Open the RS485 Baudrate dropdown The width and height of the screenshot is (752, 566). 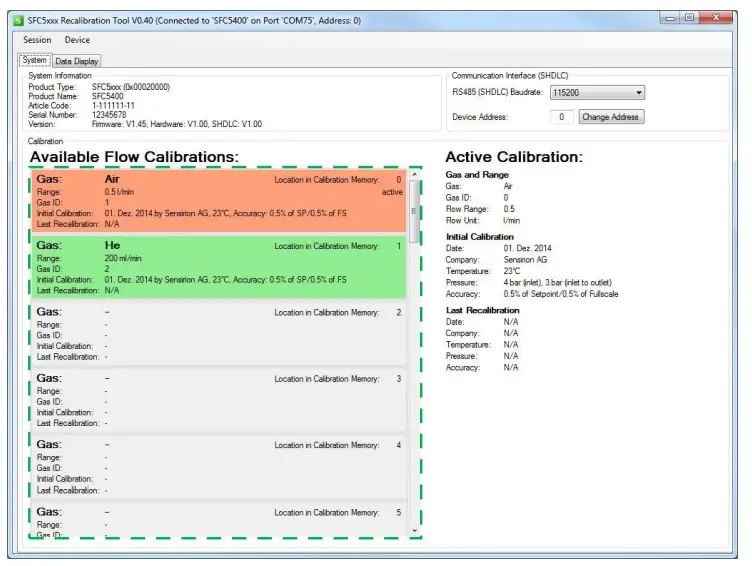tap(597, 93)
